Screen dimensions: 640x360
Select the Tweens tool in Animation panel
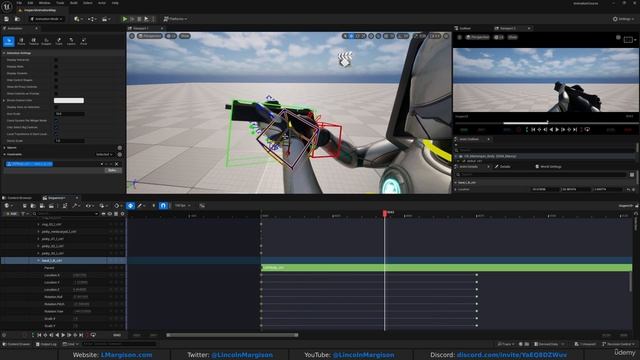click(x=34, y=41)
